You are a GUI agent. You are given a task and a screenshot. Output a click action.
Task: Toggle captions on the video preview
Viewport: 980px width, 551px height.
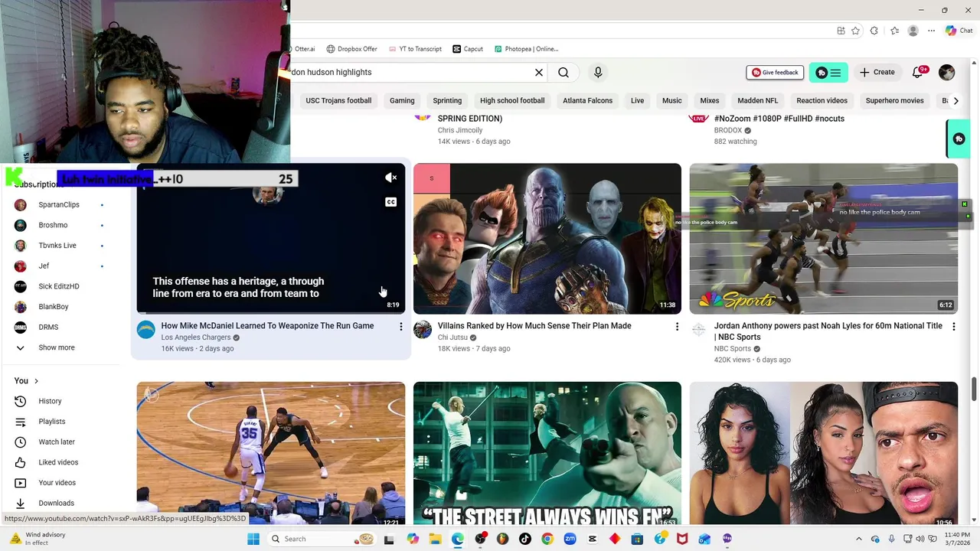coord(391,202)
